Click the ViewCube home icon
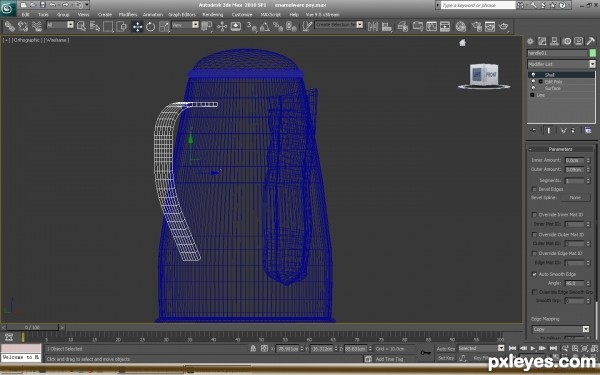The height and width of the screenshot is (375, 600). click(x=462, y=42)
